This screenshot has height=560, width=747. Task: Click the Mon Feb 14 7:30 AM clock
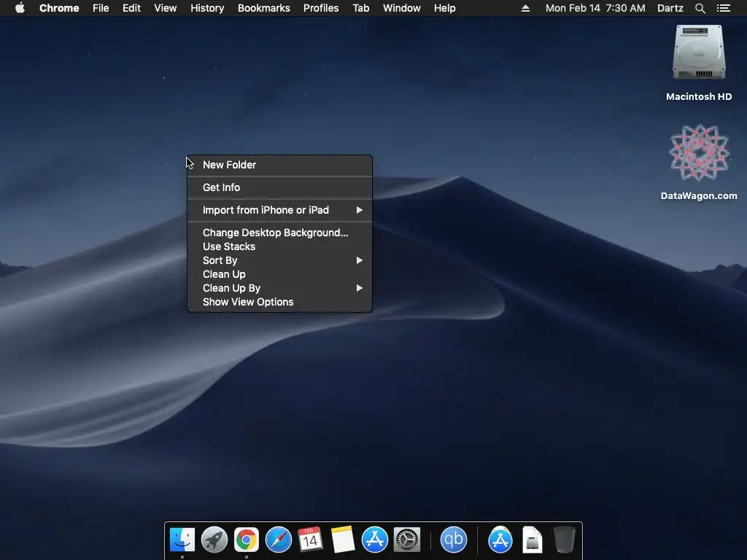(x=595, y=8)
